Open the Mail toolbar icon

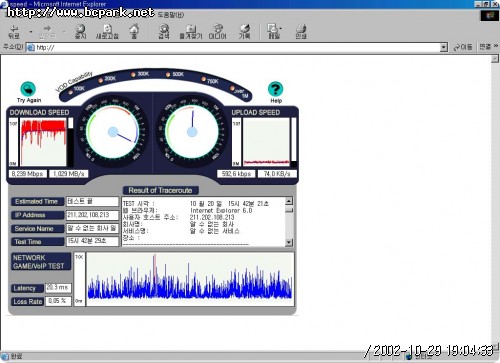[273, 32]
